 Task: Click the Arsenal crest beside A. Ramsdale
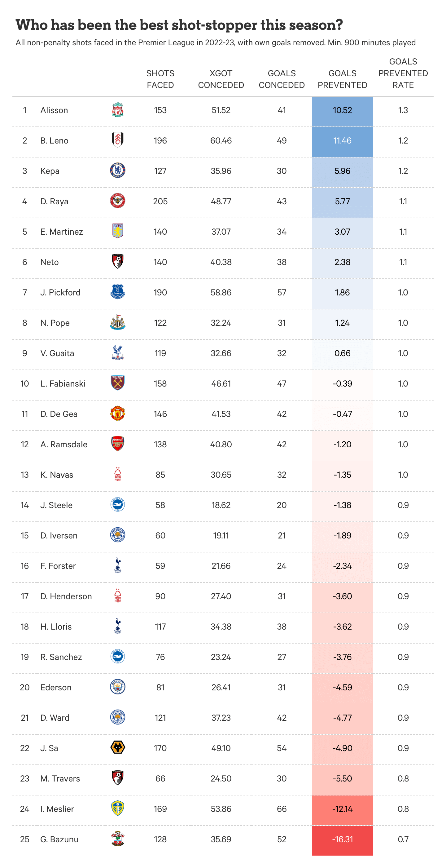[117, 444]
